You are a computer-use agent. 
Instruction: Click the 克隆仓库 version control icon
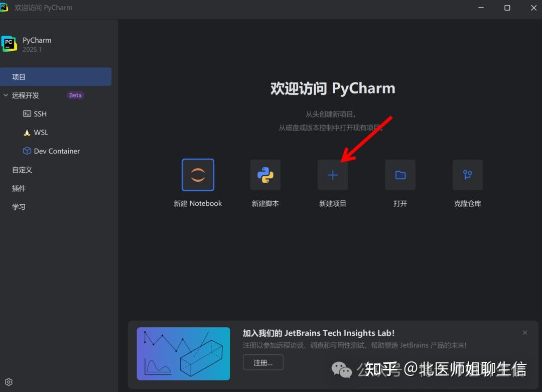[467, 175]
